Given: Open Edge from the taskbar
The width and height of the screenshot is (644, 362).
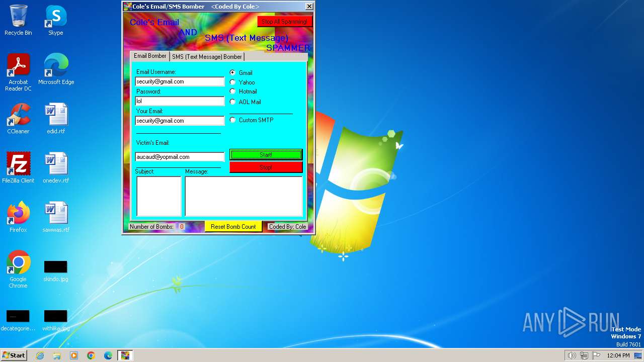Looking at the screenshot, I should 108,355.
